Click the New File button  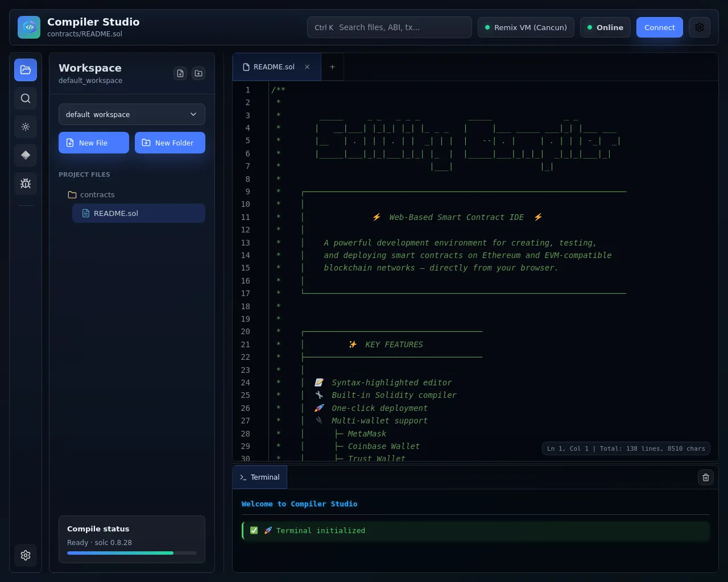tap(94, 143)
